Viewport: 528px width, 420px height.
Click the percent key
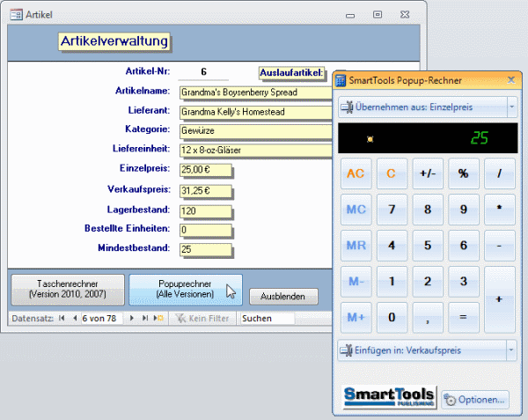464,173
